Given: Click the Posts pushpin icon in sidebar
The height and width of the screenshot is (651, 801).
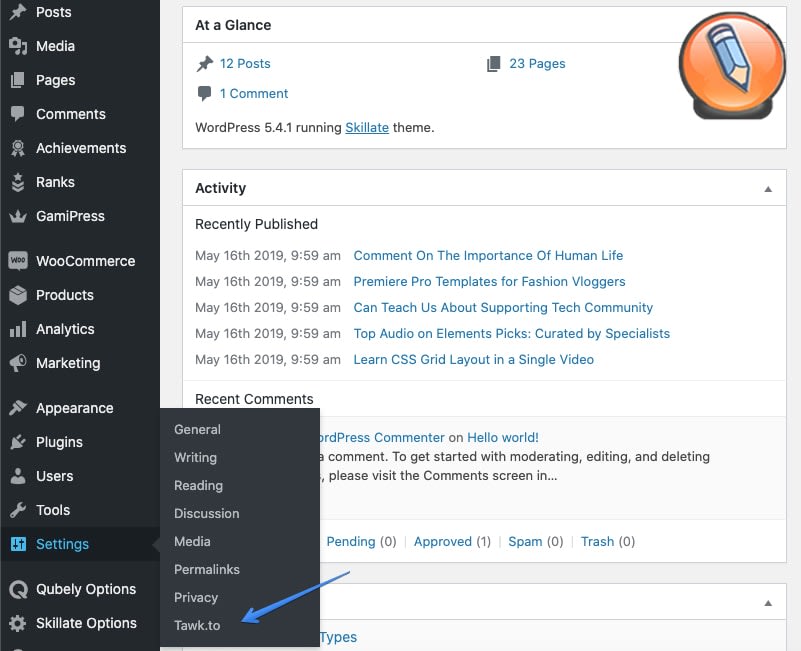Looking at the screenshot, I should point(18,12).
